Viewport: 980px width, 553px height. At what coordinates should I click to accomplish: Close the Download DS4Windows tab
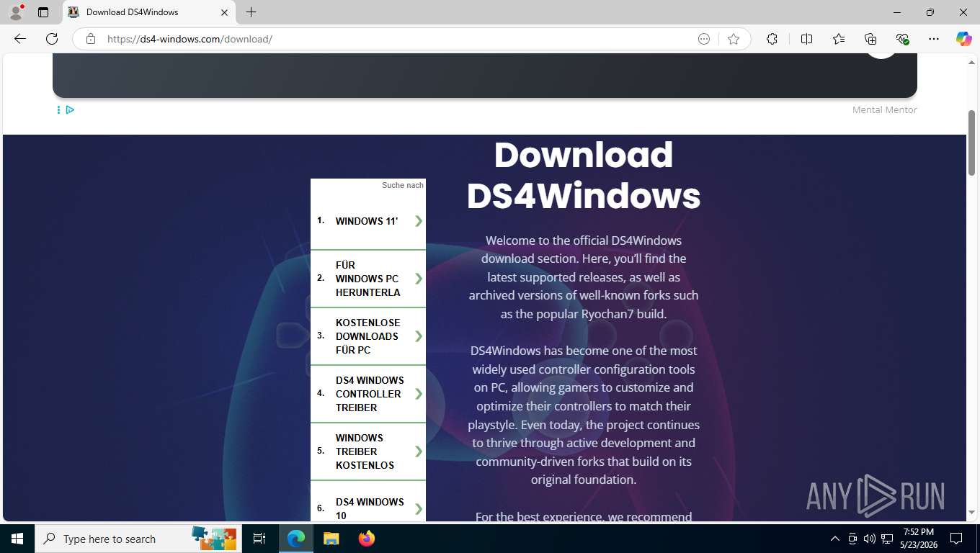224,12
